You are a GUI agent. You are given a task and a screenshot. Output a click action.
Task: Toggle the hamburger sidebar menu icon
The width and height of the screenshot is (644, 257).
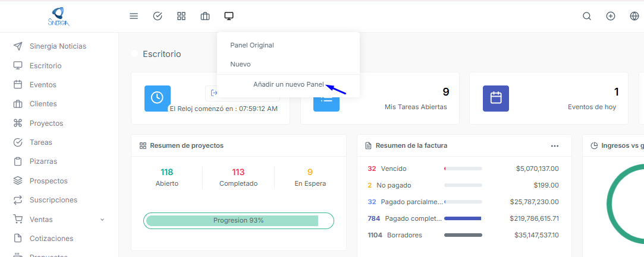coord(133,17)
